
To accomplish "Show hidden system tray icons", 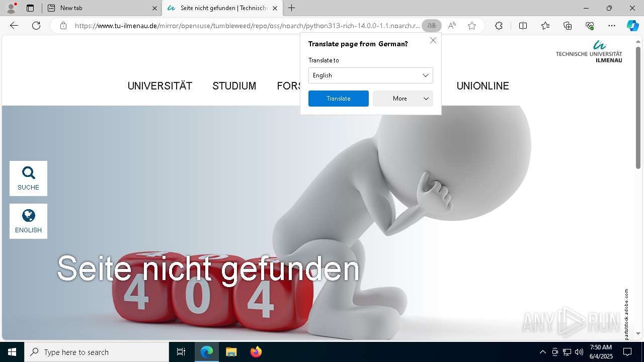I will 542,352.
